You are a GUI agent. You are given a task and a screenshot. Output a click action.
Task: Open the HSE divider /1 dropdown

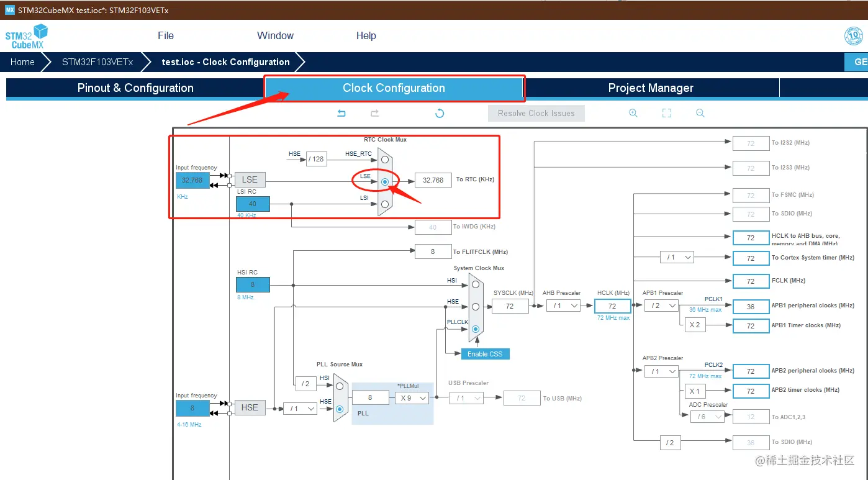pyautogui.click(x=300, y=409)
